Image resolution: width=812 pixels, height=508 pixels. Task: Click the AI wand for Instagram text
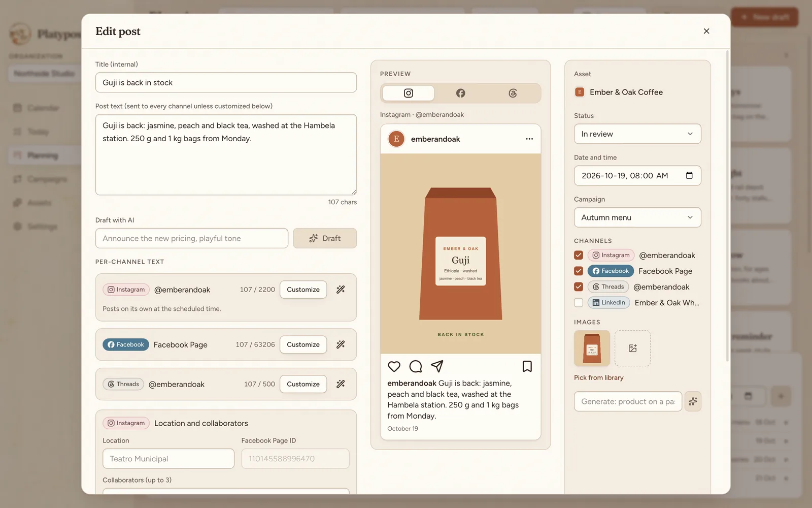coord(341,290)
